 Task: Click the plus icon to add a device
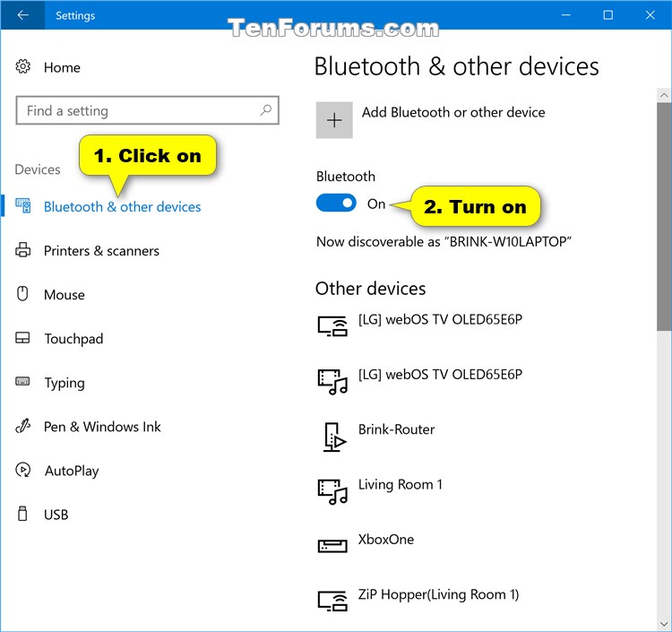[334, 120]
